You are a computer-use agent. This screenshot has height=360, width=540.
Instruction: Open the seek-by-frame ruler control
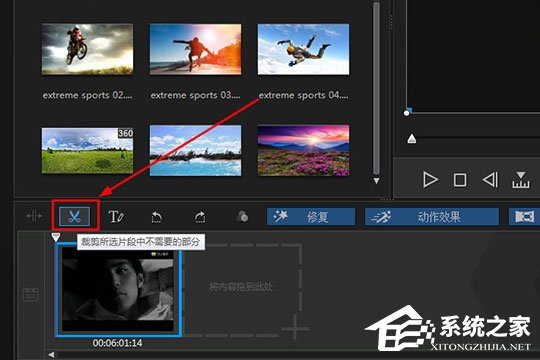[x=521, y=180]
